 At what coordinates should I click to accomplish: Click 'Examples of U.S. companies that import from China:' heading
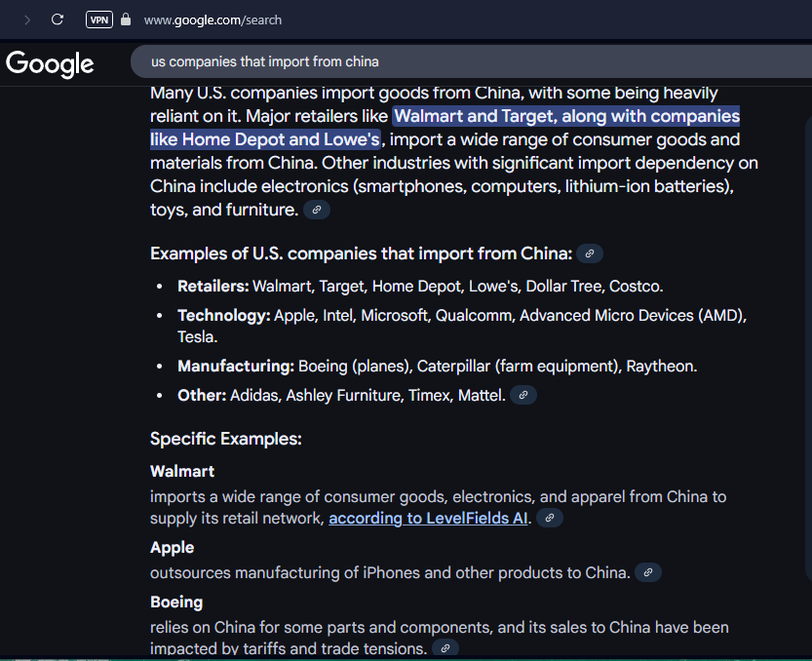pyautogui.click(x=362, y=253)
